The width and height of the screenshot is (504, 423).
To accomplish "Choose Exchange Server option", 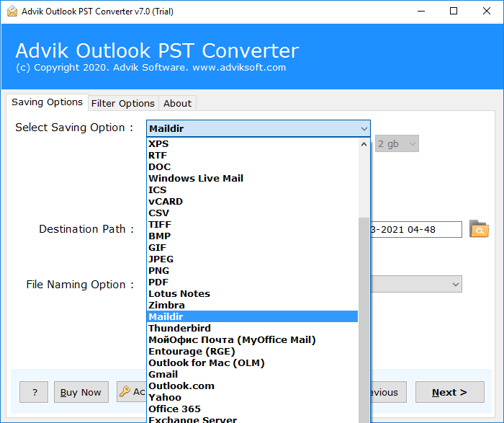I will 252,419.
